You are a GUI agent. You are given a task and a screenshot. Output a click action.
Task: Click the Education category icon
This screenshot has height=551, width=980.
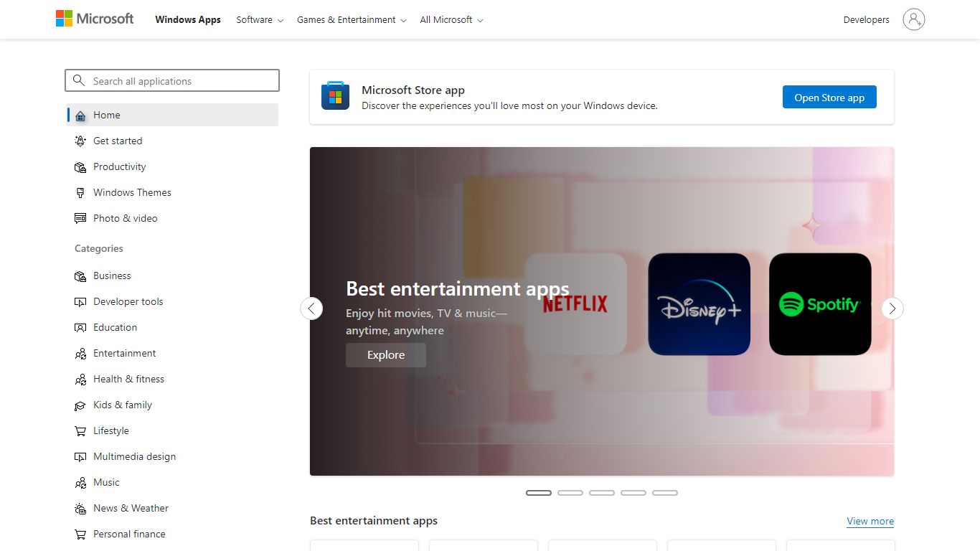tap(80, 327)
